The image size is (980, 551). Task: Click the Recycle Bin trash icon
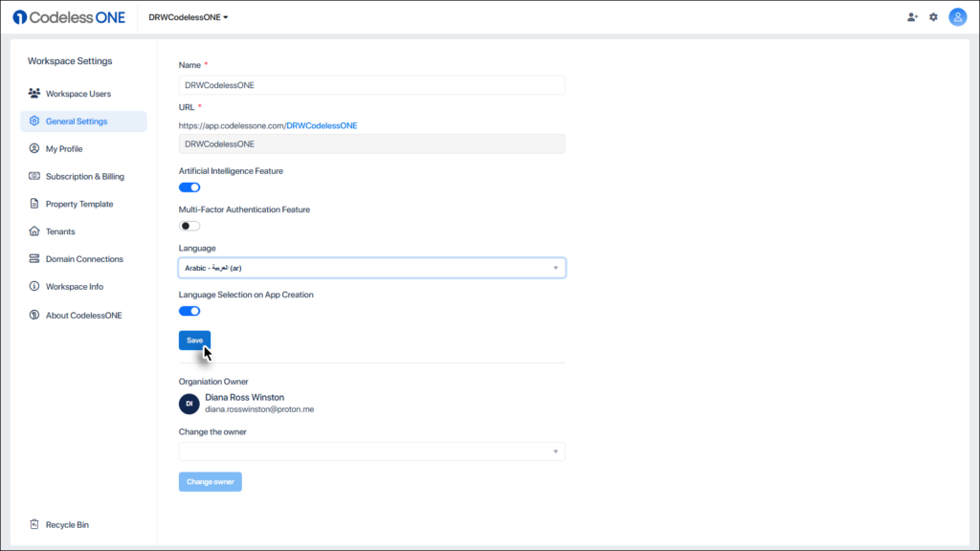pyautogui.click(x=34, y=524)
